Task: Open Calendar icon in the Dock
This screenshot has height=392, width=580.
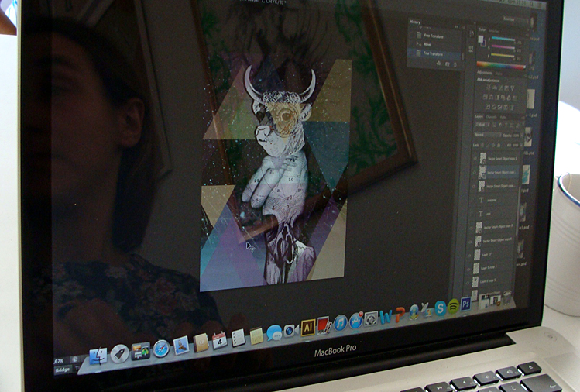Action: tap(220, 340)
